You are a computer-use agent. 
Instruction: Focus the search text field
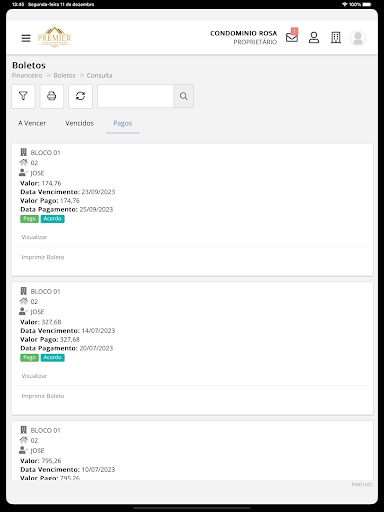coord(135,96)
